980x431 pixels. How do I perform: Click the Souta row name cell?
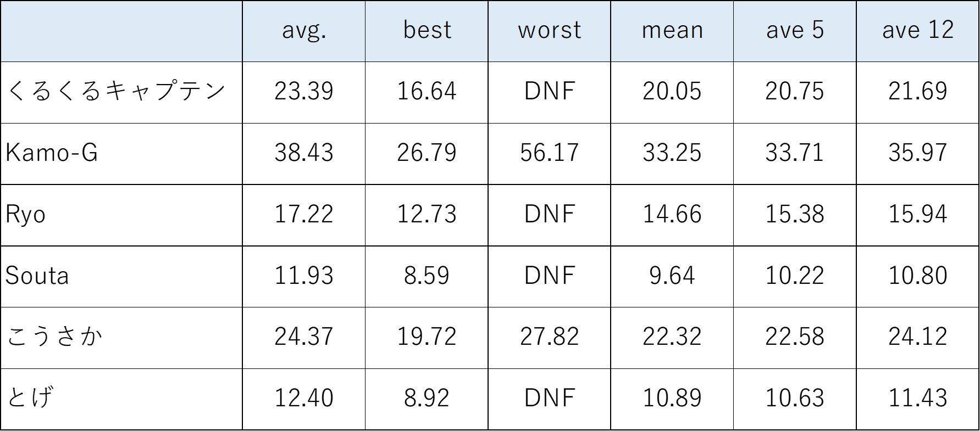(37, 276)
